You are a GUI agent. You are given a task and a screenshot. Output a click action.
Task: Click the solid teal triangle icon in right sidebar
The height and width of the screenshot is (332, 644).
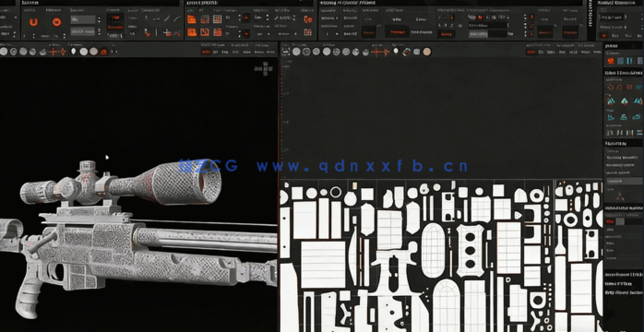(x=625, y=101)
